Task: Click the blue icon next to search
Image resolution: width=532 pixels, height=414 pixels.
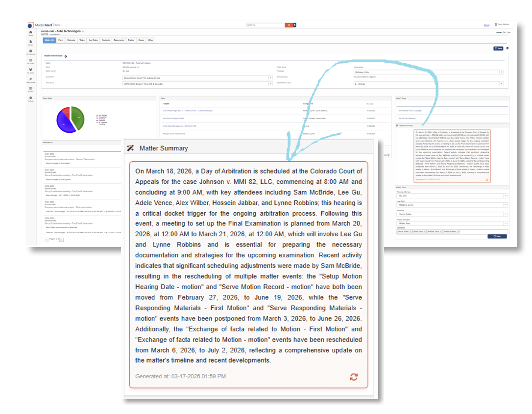Action: click(295, 25)
